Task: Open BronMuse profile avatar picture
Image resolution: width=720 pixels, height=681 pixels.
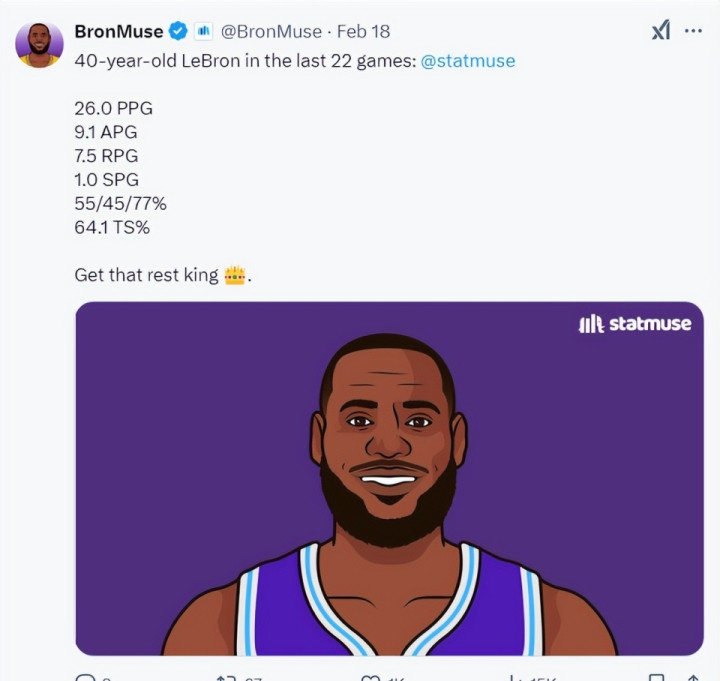Action: 39,45
